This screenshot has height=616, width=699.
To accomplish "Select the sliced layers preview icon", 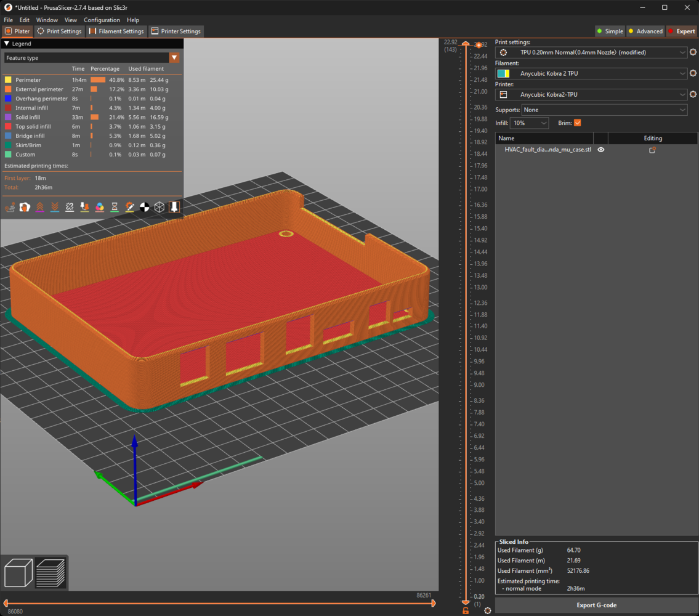I will click(51, 573).
